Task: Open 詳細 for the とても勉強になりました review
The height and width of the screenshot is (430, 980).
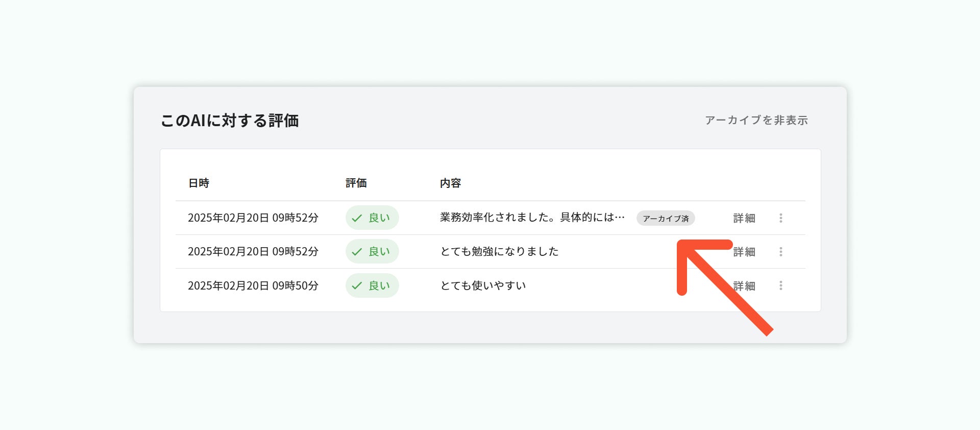Action: click(x=744, y=252)
